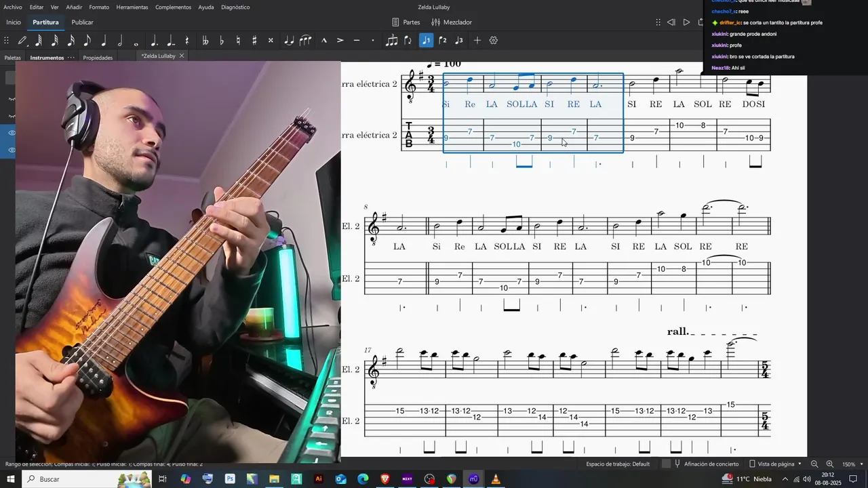
Task: Apply double flat accidental
Action: [x=205, y=41]
